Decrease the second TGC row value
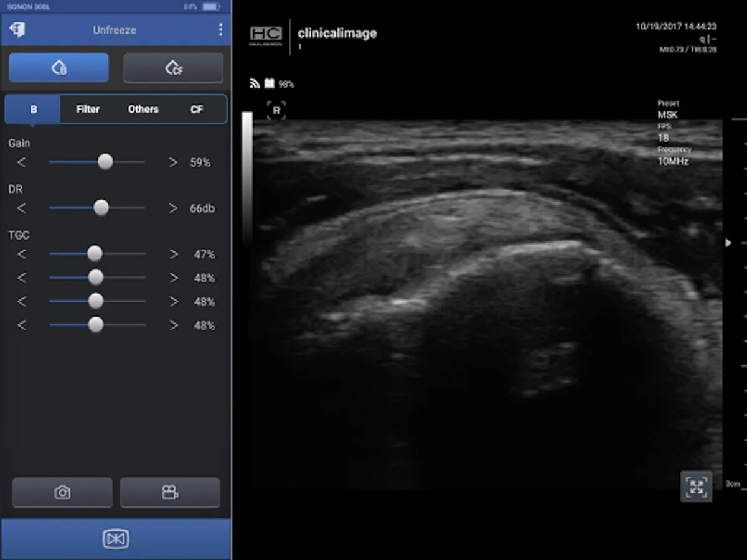 (22, 278)
